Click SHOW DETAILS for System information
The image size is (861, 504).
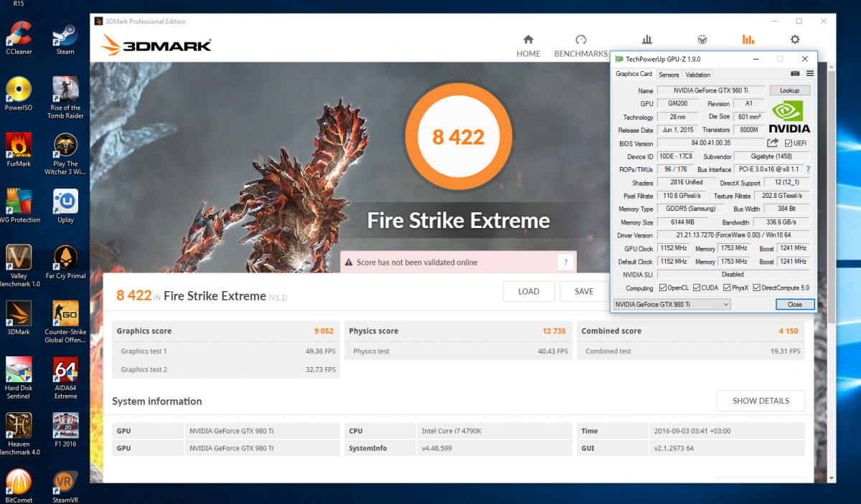pos(761,401)
